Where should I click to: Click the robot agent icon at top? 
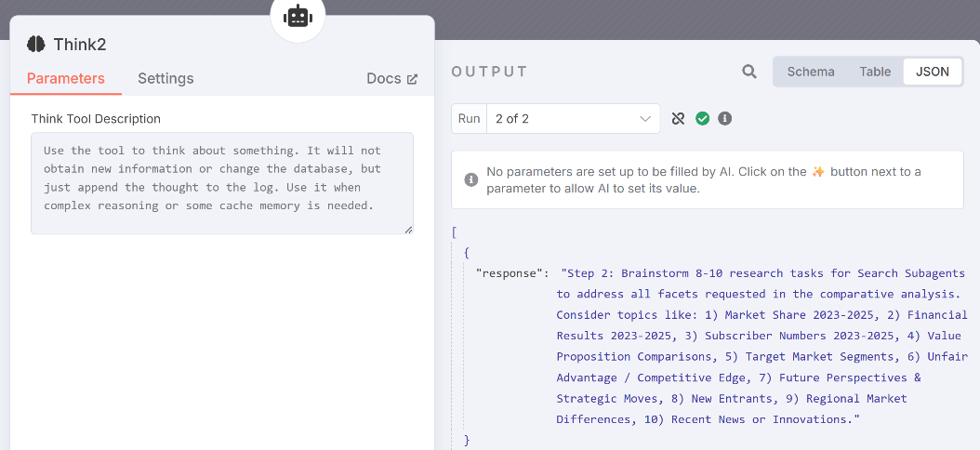click(298, 16)
